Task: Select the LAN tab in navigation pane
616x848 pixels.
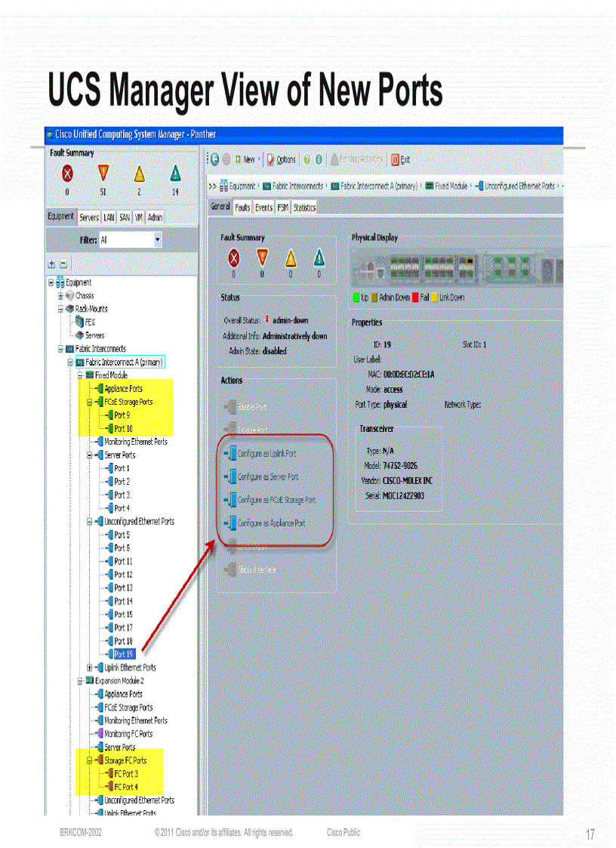Action: click(109, 217)
